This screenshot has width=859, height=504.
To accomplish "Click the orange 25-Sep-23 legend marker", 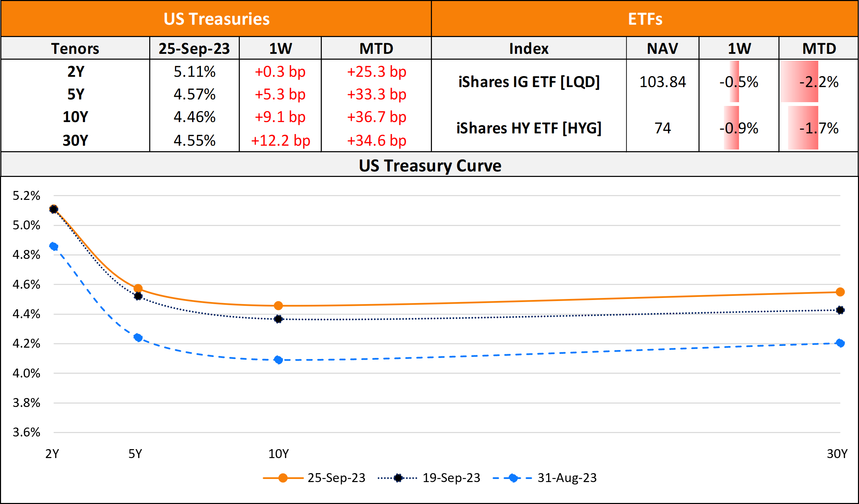I will 283,478.
